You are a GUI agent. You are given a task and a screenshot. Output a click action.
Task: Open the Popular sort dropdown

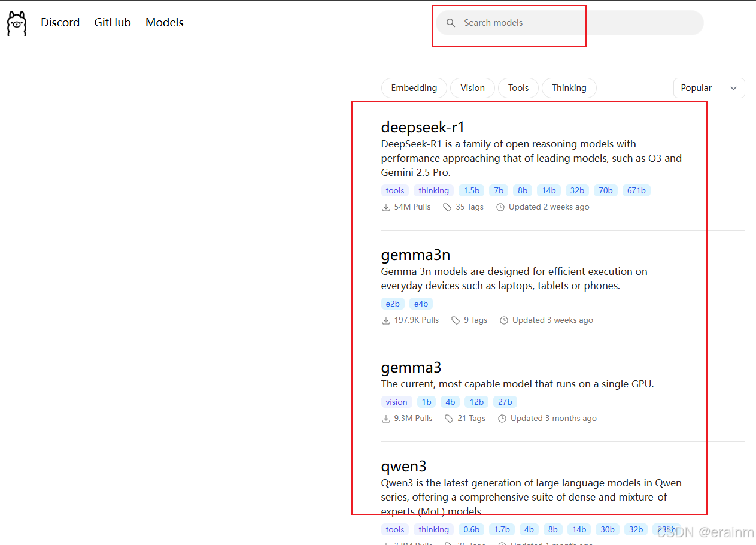coord(709,88)
